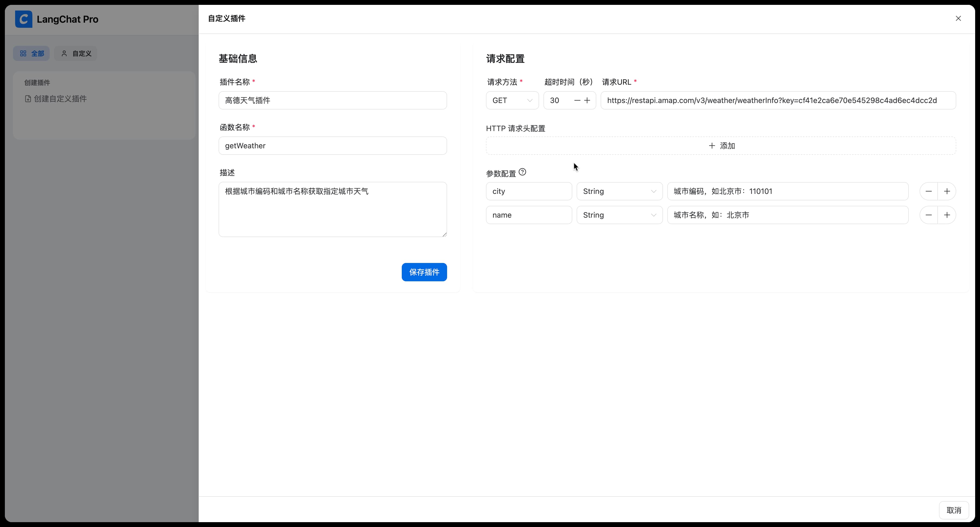Edit the city parameter name field
980x527 pixels.
pos(529,191)
